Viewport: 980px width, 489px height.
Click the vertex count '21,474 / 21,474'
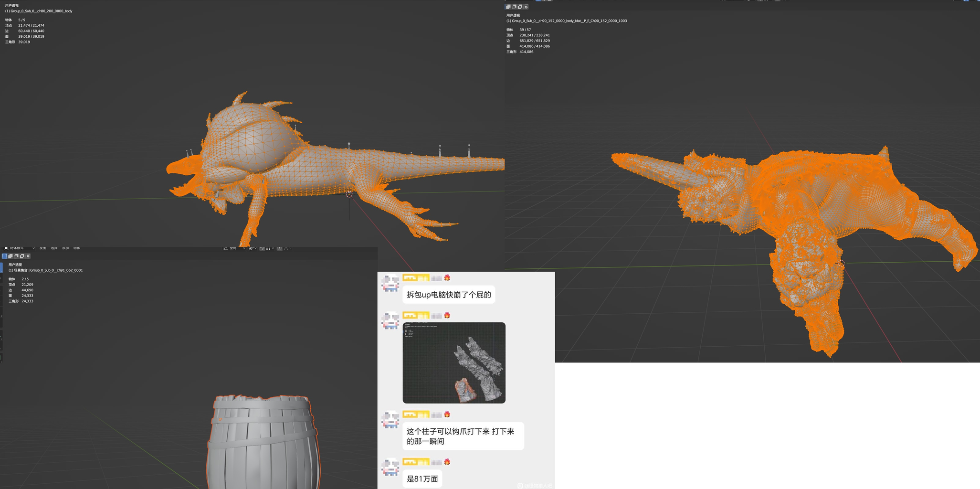31,25
